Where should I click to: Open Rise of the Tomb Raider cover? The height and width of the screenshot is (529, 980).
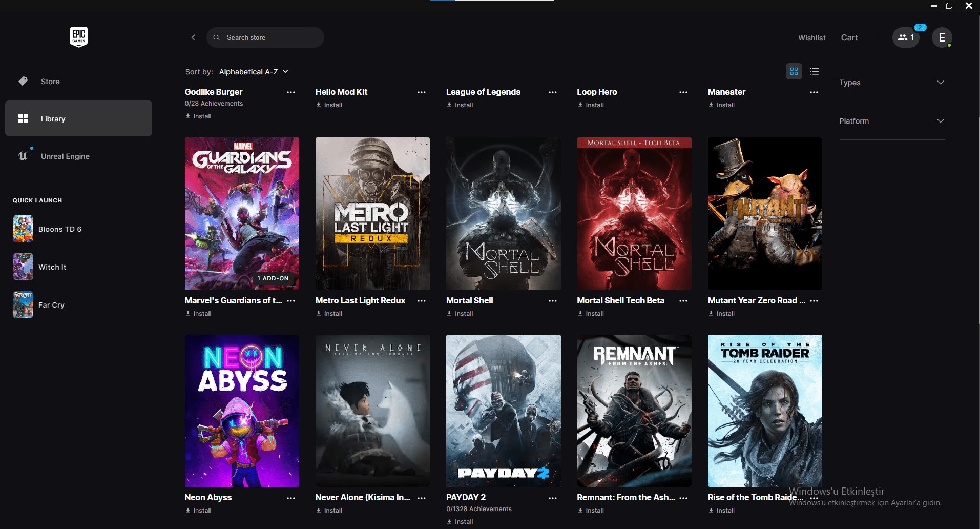[765, 411]
